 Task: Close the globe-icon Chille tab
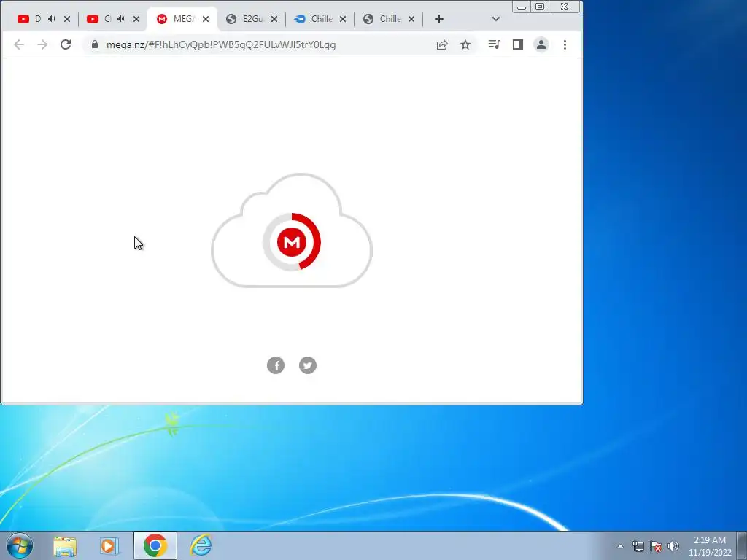point(411,19)
